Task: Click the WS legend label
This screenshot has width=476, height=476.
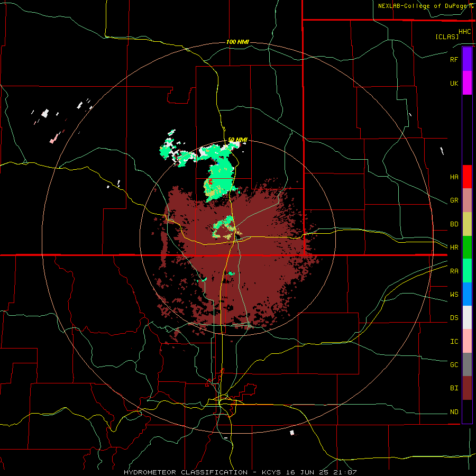Action: (x=454, y=295)
